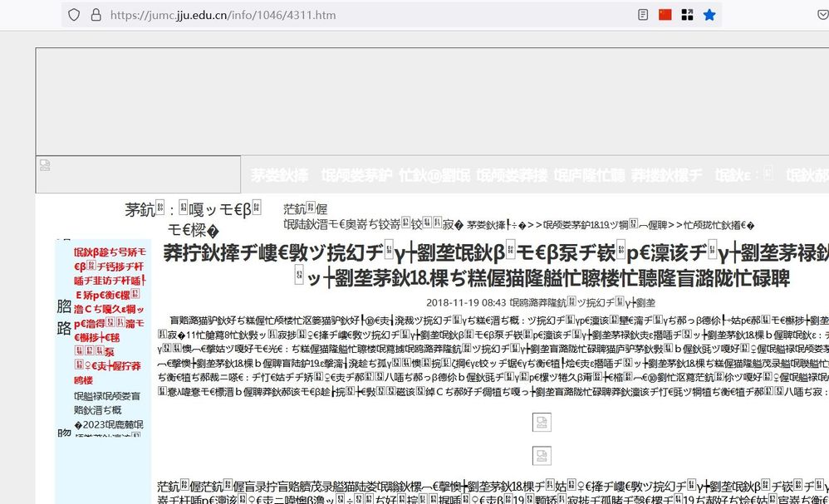Click first breadcrumb link '氓陆鈥溍モ'
This screenshot has width=829, height=504.
point(374,224)
